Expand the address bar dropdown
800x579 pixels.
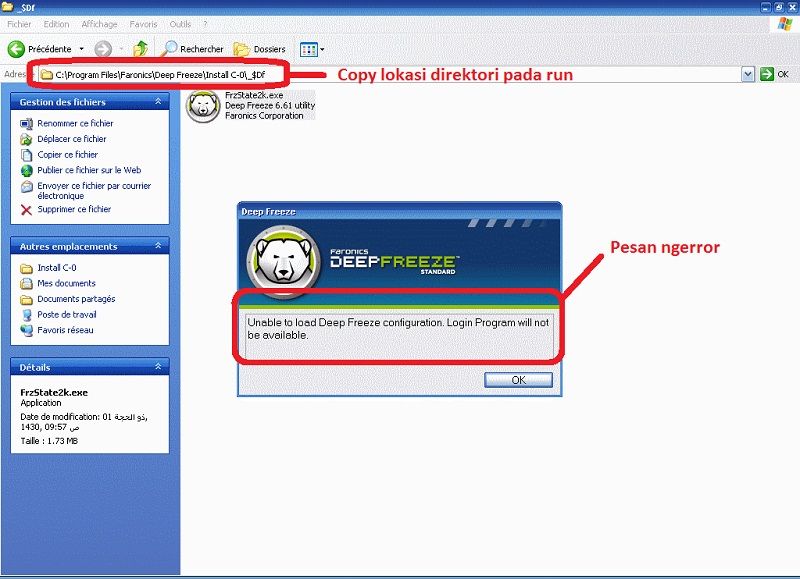coord(748,74)
